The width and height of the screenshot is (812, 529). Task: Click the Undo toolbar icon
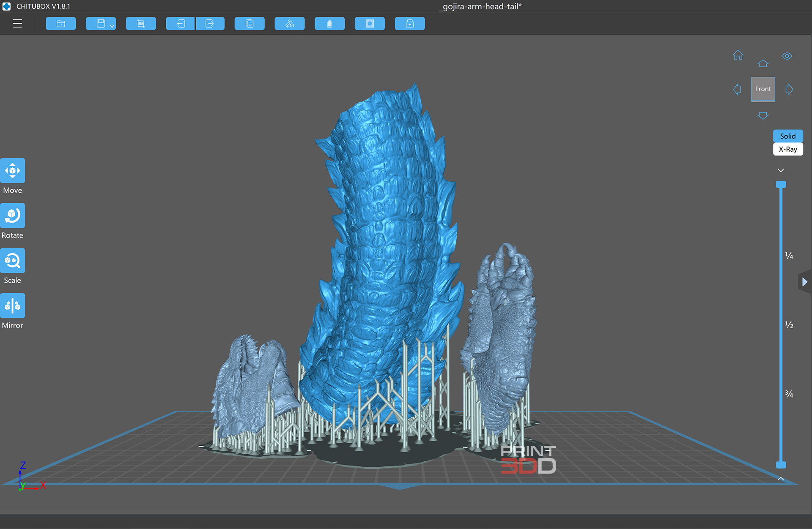coord(181,24)
